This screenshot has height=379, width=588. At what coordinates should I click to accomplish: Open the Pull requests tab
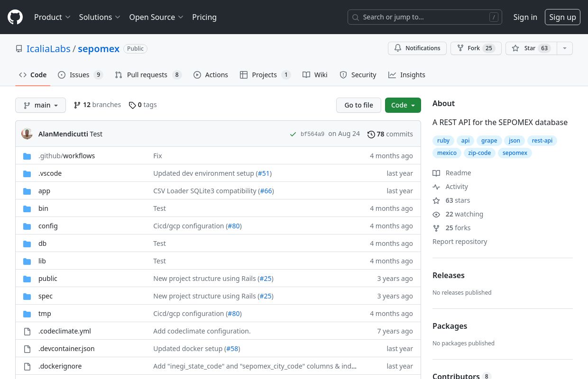point(148,75)
